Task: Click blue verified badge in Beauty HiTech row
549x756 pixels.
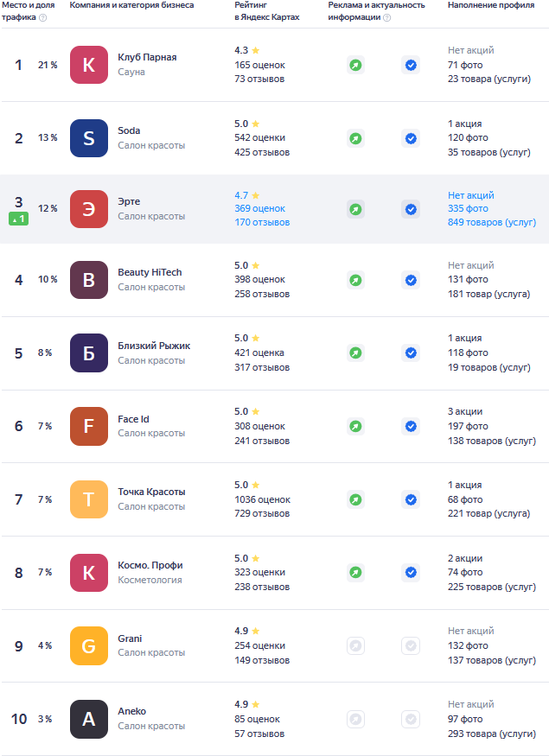Action: pos(411,280)
